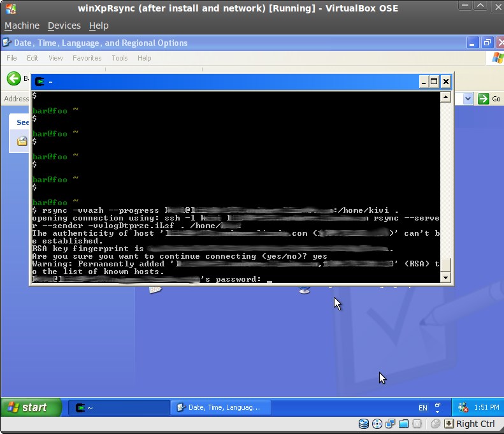Click the keyboard capture arrow indicator
Viewport: 504px width, 434px height.
tap(449, 424)
